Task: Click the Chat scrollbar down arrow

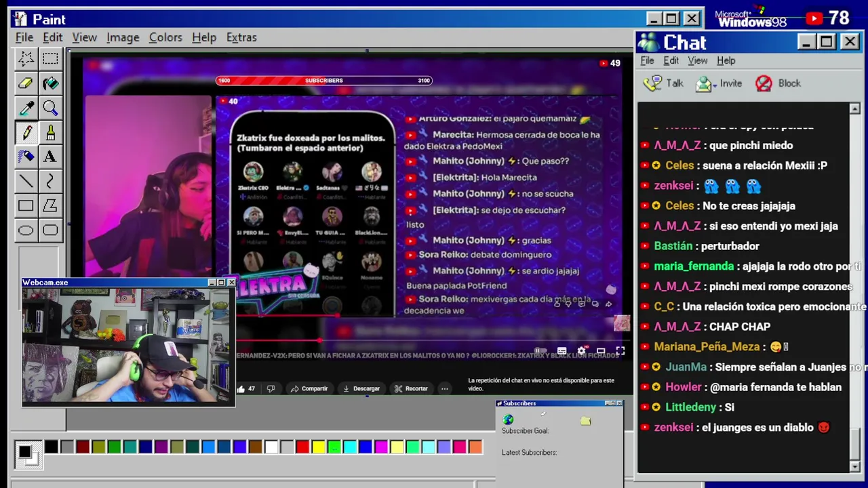Action: (x=854, y=466)
